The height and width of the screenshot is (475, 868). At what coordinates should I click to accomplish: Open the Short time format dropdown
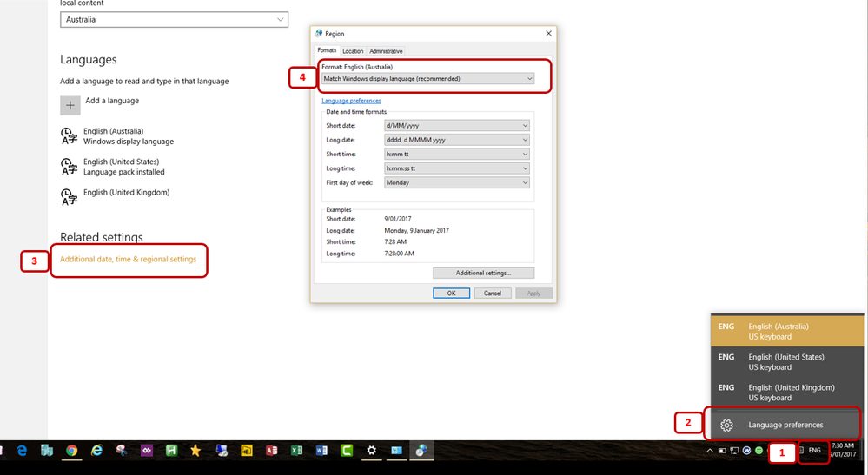(457, 155)
